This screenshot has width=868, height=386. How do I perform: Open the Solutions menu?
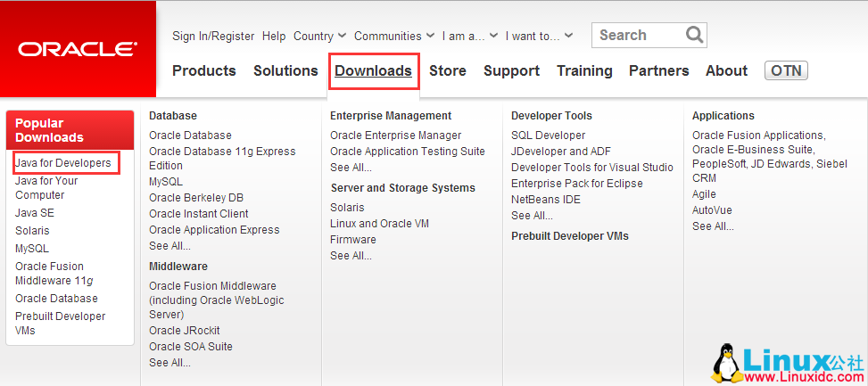click(285, 70)
